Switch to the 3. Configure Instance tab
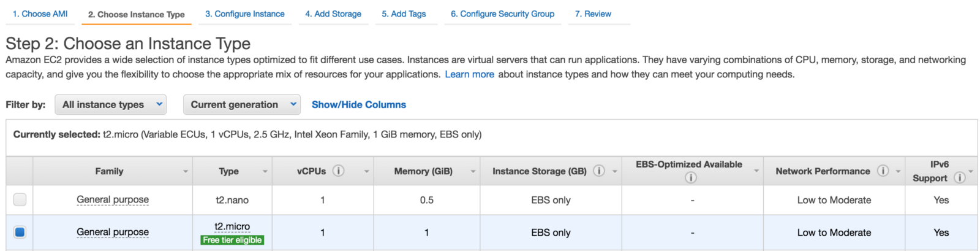This screenshot has width=980, height=251. tap(244, 14)
